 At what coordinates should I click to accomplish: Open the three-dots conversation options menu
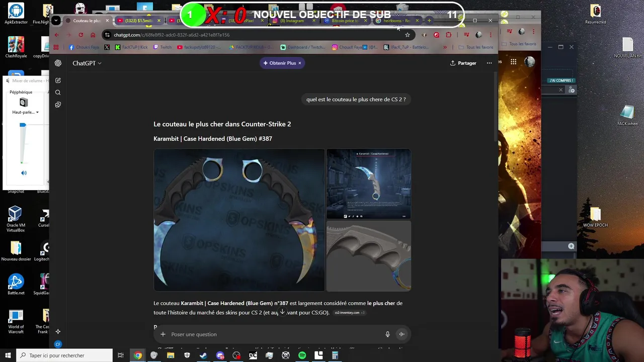[x=489, y=63]
